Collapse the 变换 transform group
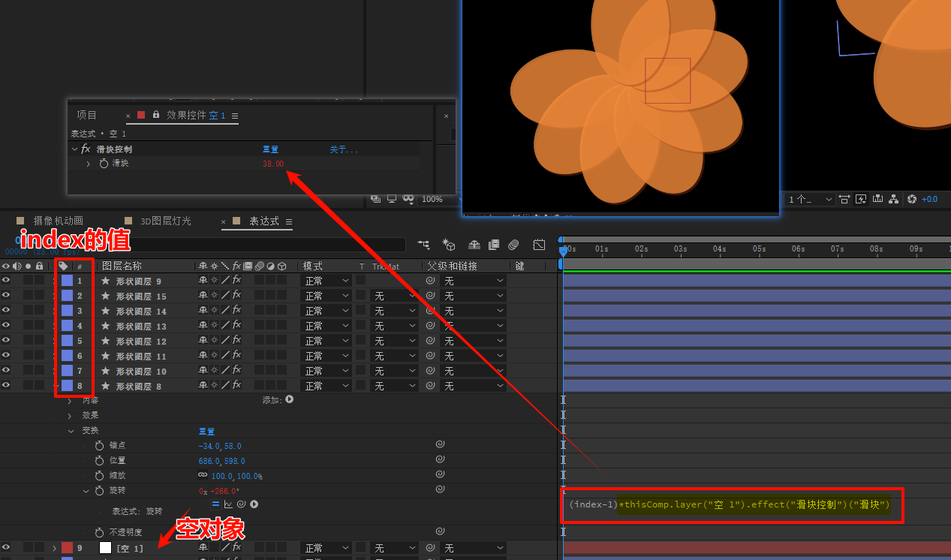The width and height of the screenshot is (951, 560). coord(71,431)
